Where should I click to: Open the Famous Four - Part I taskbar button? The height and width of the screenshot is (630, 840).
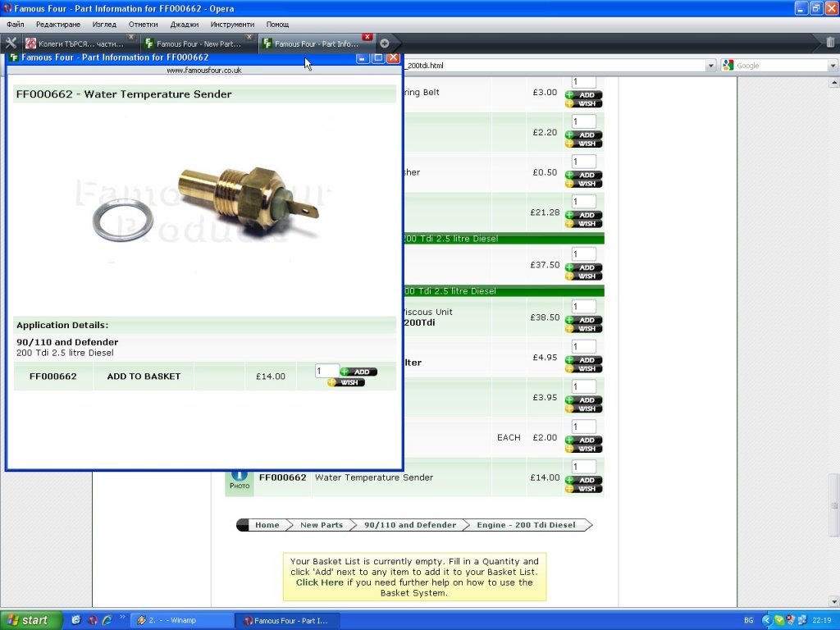click(x=290, y=620)
